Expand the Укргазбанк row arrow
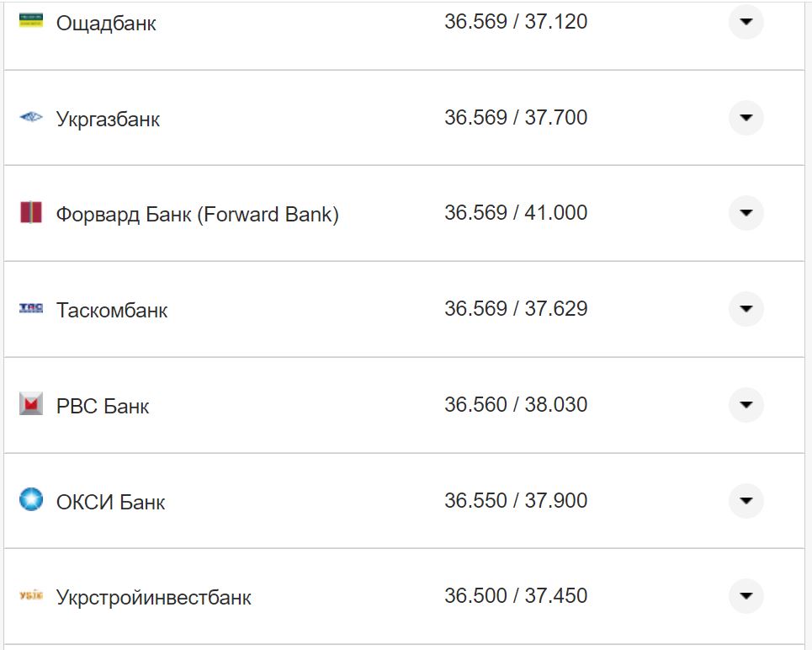 (x=746, y=118)
